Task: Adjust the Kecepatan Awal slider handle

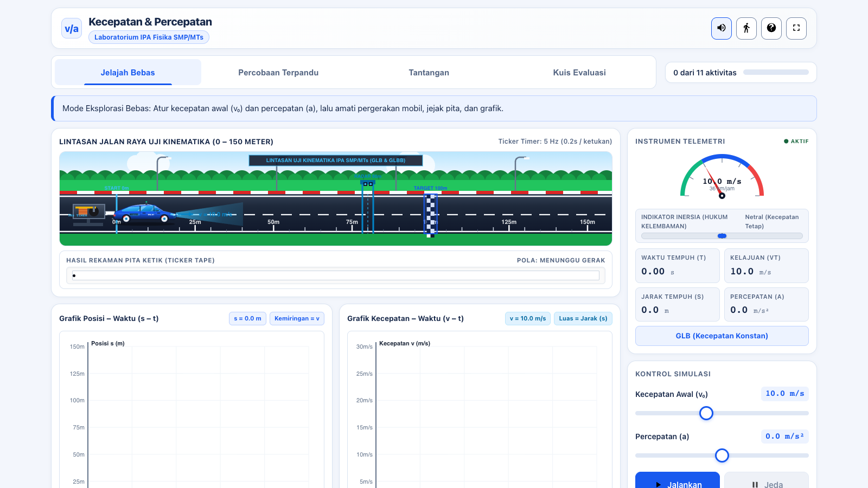Action: tap(706, 413)
